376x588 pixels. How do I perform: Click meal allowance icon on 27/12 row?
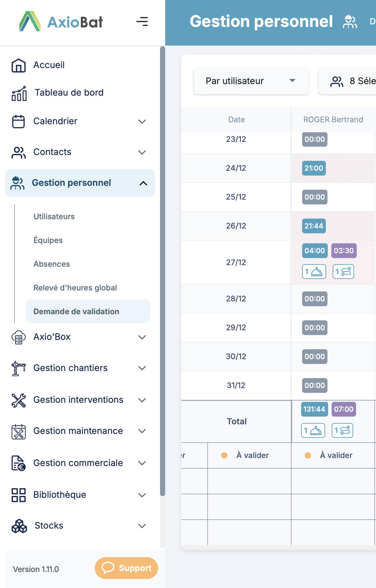pyautogui.click(x=314, y=272)
